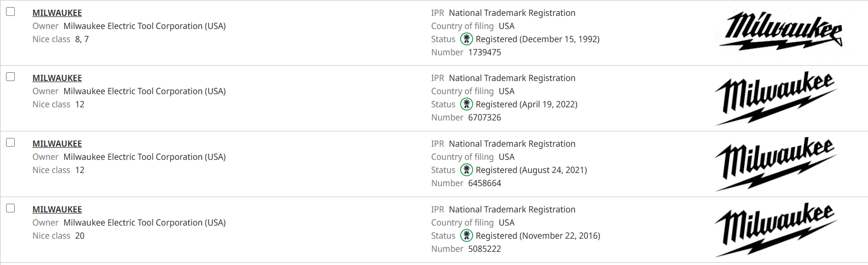The width and height of the screenshot is (868, 265).
Task: Click registration number 5085222
Action: [484, 249]
